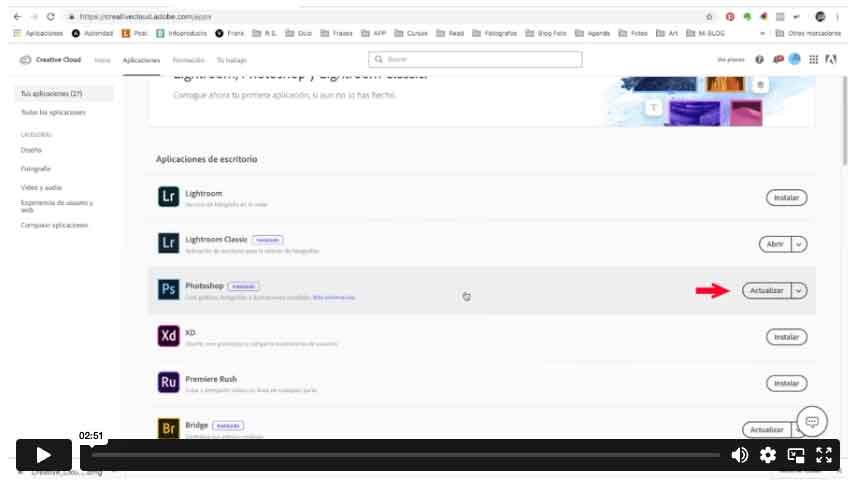Reload the browser page

[x=51, y=17]
